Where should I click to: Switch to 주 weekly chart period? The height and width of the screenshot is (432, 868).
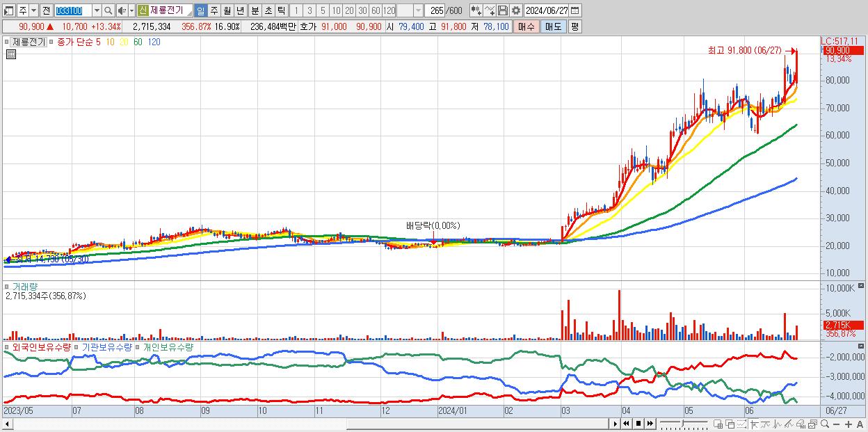214,10
